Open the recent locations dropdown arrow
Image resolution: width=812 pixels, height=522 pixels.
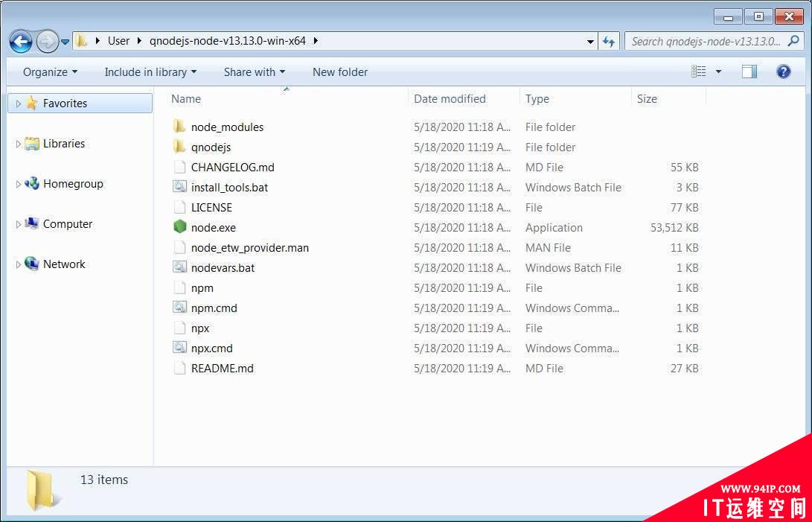(x=65, y=42)
